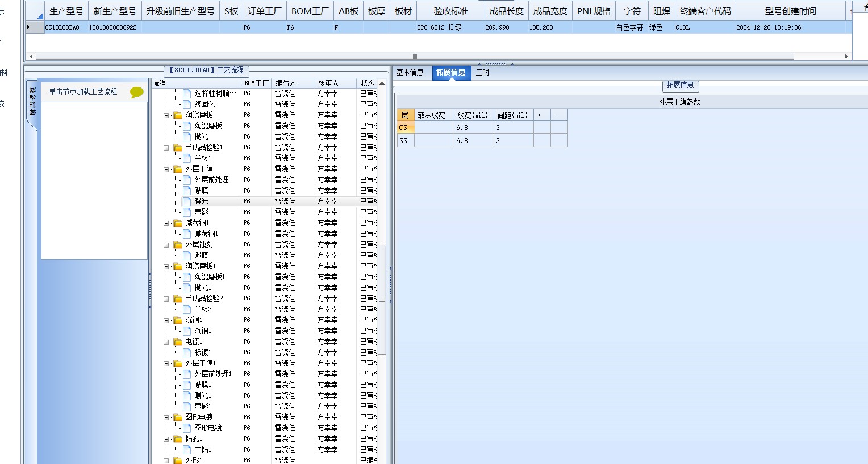The image size is (868, 464).
Task: Click the 外层前处理1 document icon
Action: pyautogui.click(x=187, y=374)
